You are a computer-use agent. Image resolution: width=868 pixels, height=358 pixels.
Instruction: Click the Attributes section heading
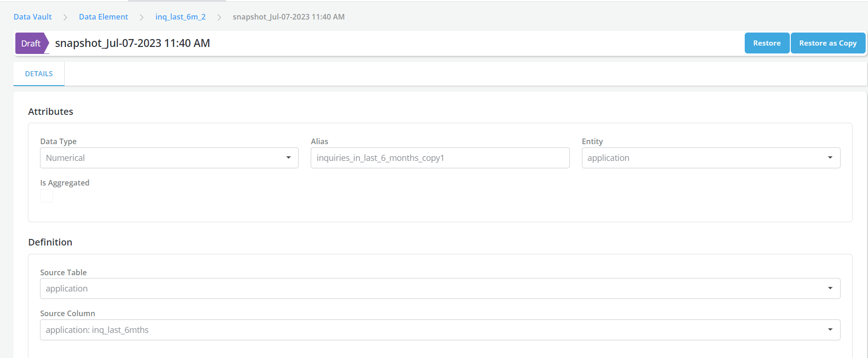click(51, 112)
